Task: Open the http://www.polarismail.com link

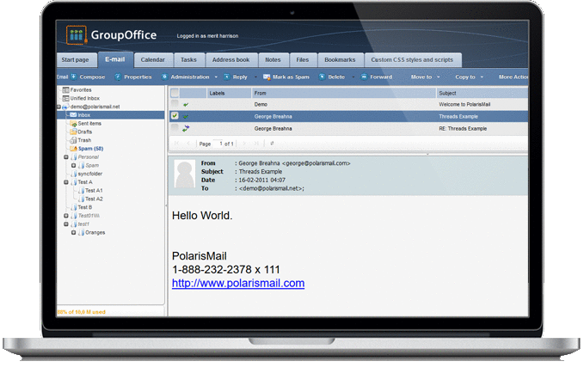Action: 238,284
